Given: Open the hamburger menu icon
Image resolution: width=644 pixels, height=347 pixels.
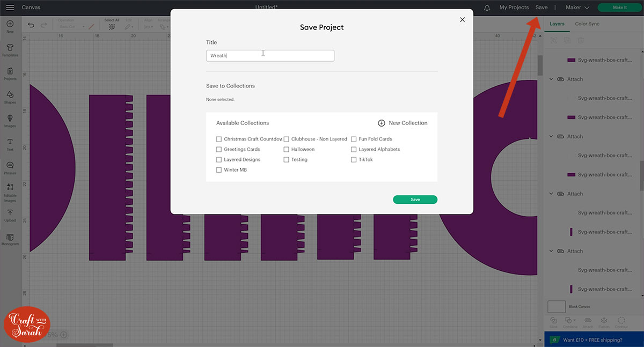Looking at the screenshot, I should [10, 8].
